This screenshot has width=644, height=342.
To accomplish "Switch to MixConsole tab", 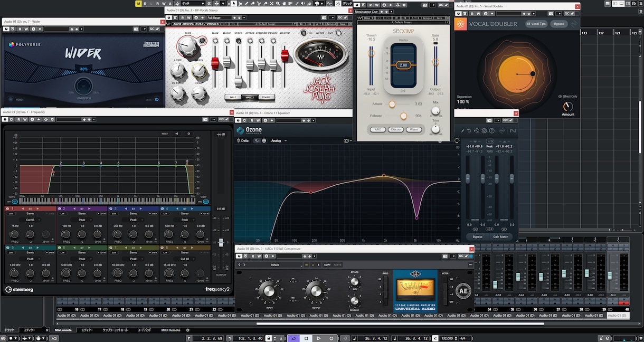I will pyautogui.click(x=63, y=330).
